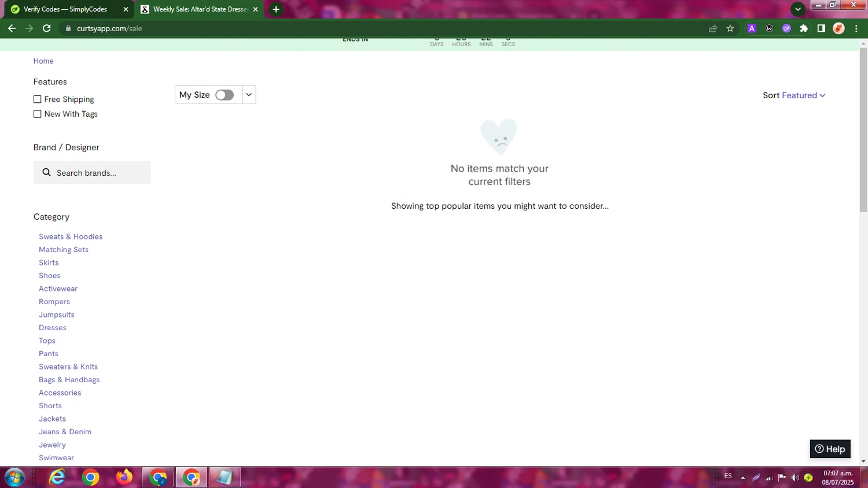Select Jackets category

pyautogui.click(x=53, y=419)
